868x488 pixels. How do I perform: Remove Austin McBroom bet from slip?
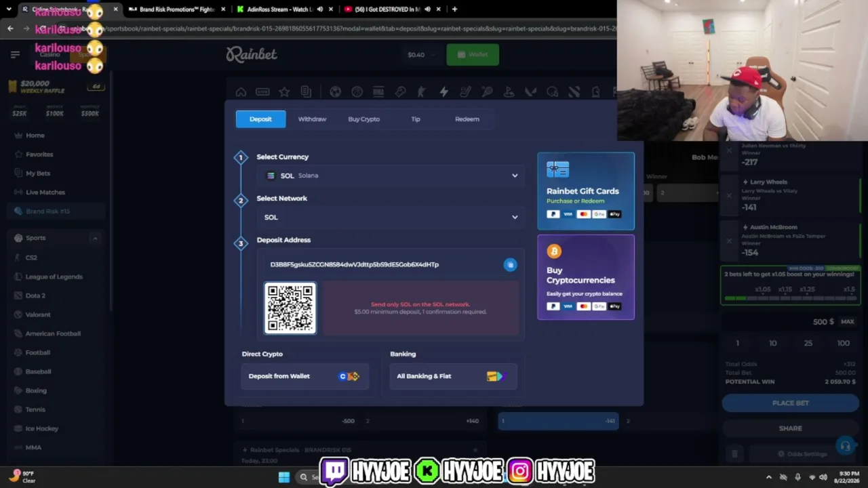click(x=729, y=241)
